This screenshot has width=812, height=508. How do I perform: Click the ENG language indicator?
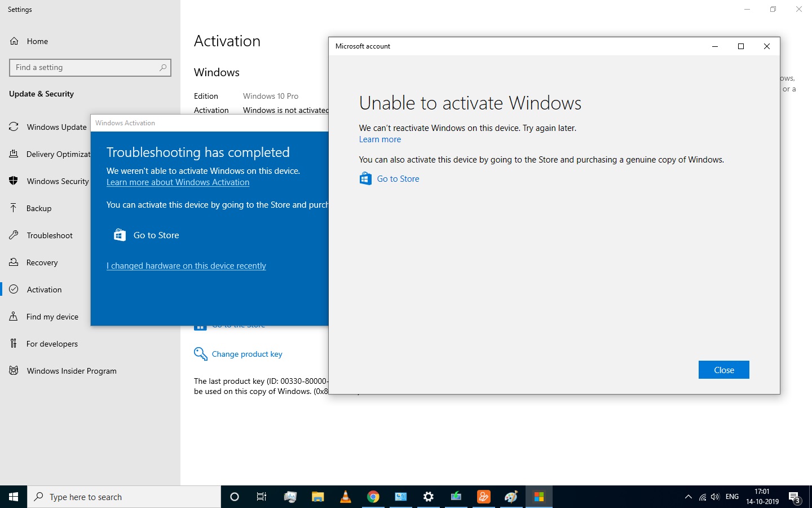tap(732, 497)
